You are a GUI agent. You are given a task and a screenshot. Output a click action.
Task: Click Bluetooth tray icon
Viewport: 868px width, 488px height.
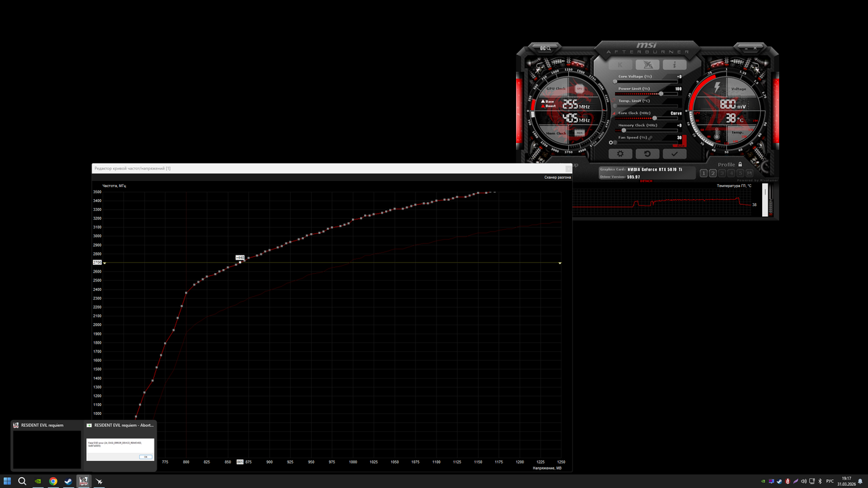[x=820, y=481]
